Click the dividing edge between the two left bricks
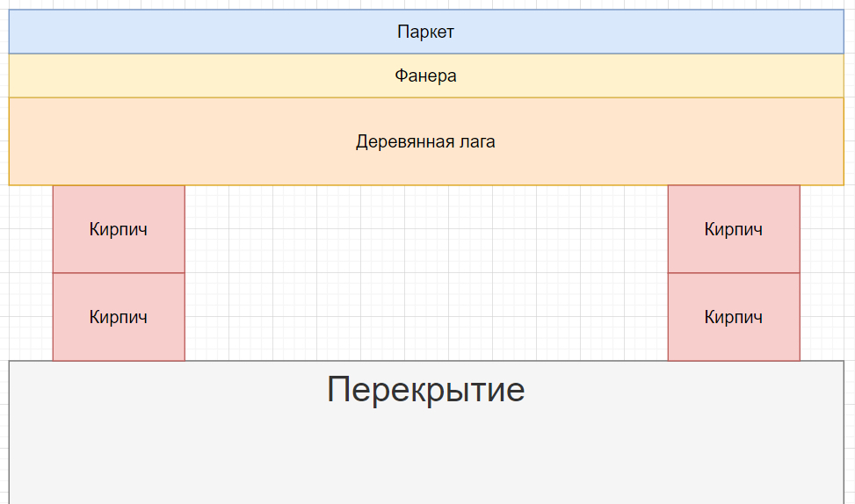855x504 pixels. click(119, 273)
